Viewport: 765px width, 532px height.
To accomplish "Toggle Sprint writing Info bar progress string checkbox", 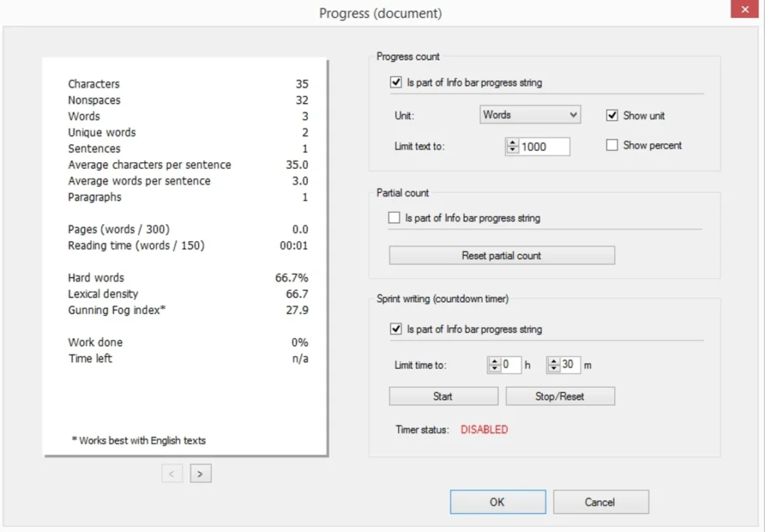I will coord(396,329).
